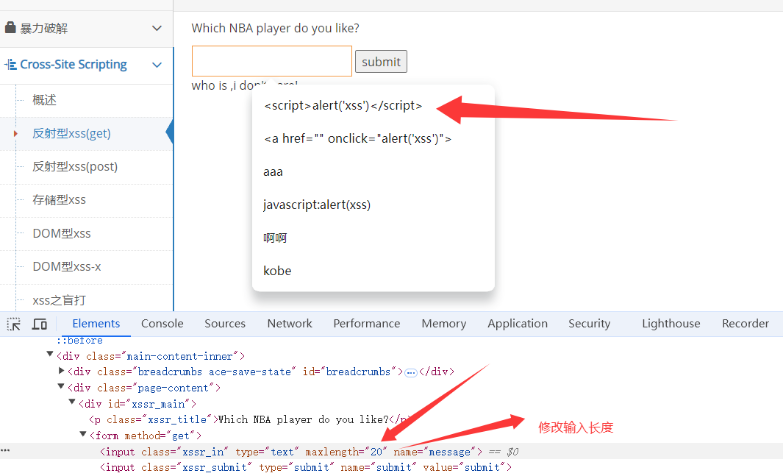Click the ellipsis in breadcrumbs div

410,373
